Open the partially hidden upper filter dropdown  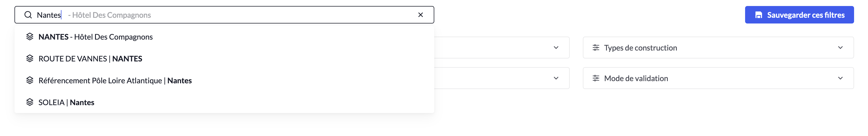tap(556, 48)
